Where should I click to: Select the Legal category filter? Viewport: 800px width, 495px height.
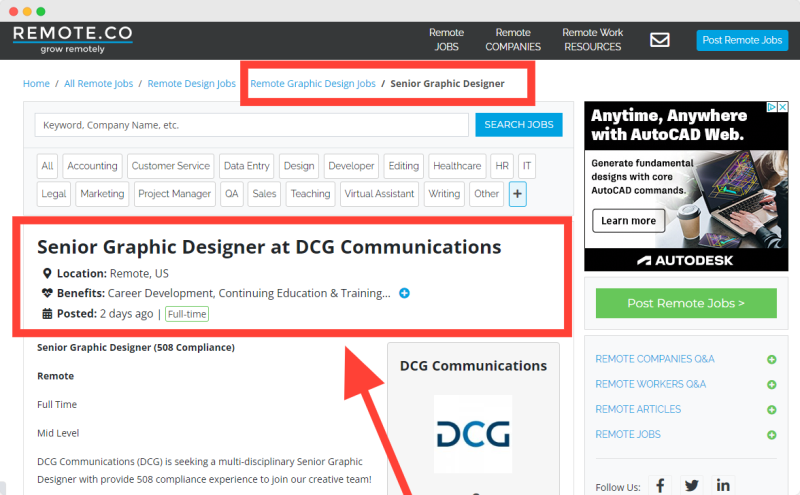pos(54,194)
